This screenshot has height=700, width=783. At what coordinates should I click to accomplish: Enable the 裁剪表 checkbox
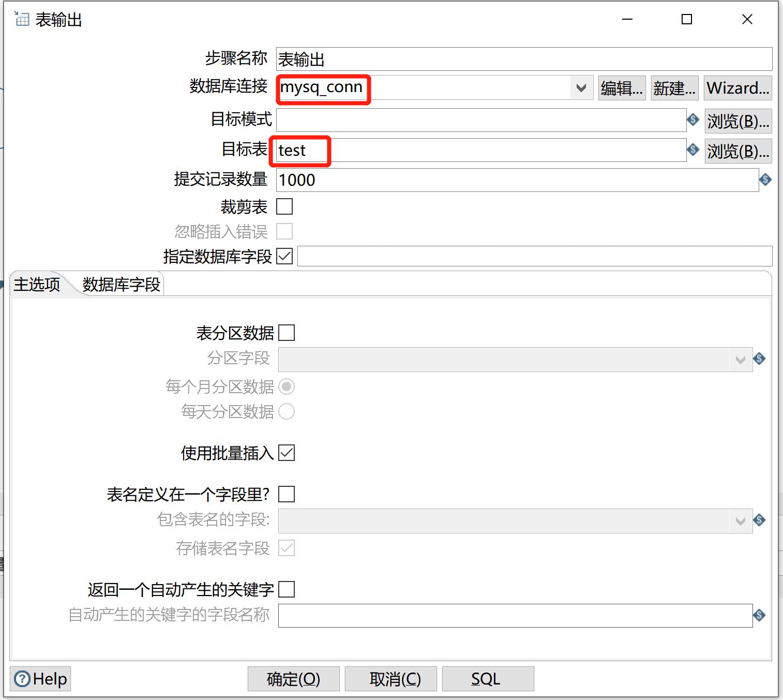tap(284, 206)
